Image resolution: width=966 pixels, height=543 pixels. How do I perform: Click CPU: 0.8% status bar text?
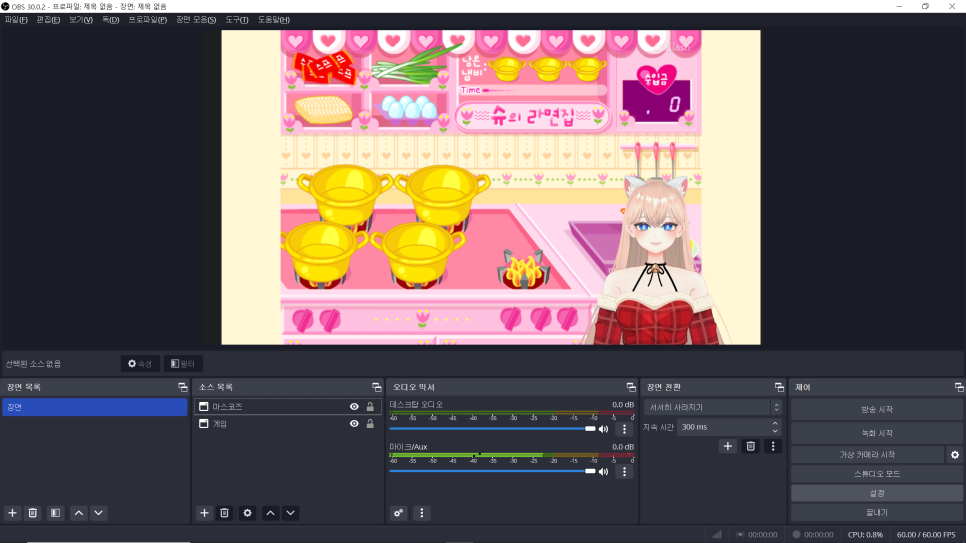(865, 535)
